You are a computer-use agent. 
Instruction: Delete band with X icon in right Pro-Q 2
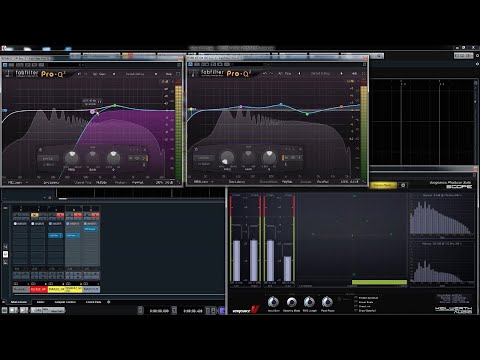pyautogui.click(x=300, y=149)
